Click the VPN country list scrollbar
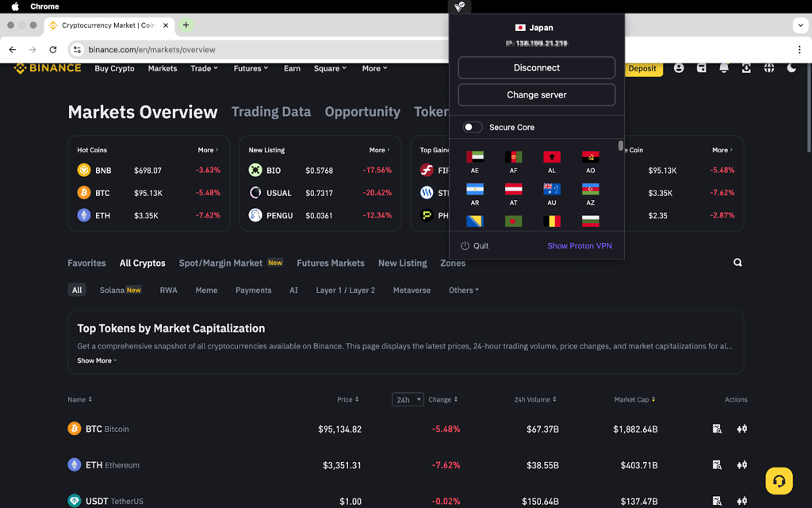Image resolution: width=812 pixels, height=508 pixels. 620,146
